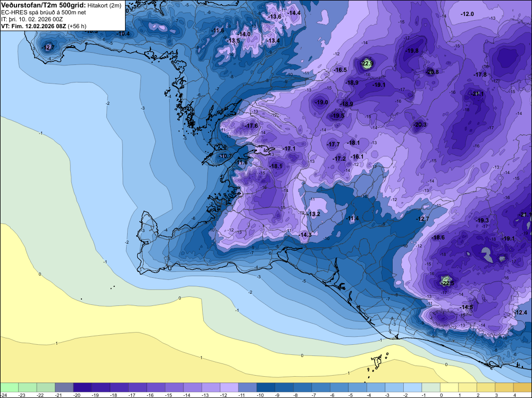Select the -20.3 temperature label
Screen dimensions: 532x398
(x=420, y=125)
